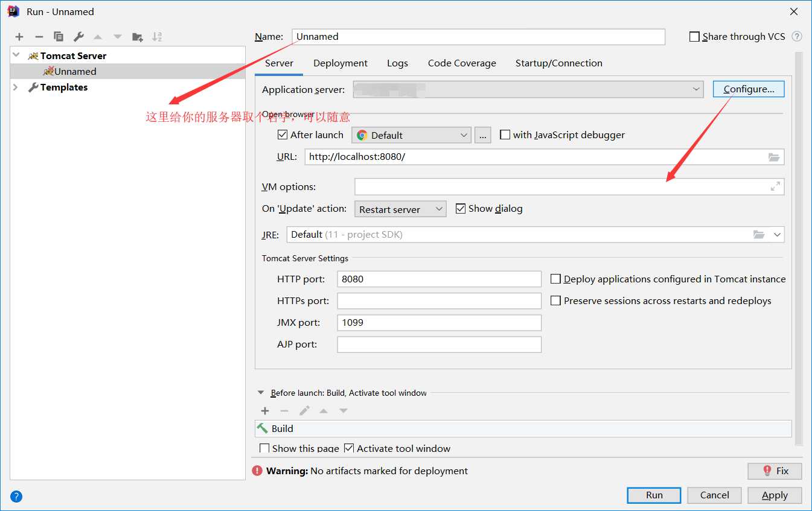
Task: Sort configurations alphabetically icon
Action: [x=157, y=37]
